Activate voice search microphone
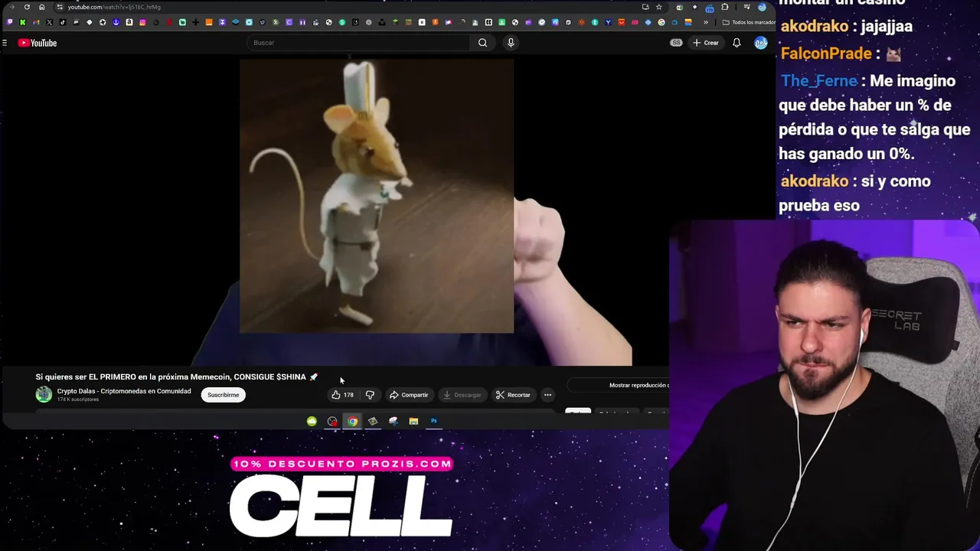The image size is (980, 551). pos(511,43)
